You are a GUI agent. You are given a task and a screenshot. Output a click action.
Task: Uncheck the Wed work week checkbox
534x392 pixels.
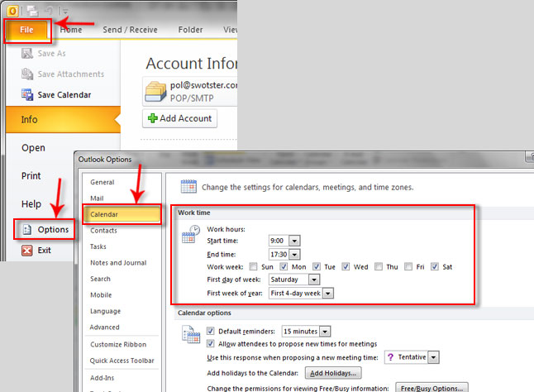(x=346, y=266)
